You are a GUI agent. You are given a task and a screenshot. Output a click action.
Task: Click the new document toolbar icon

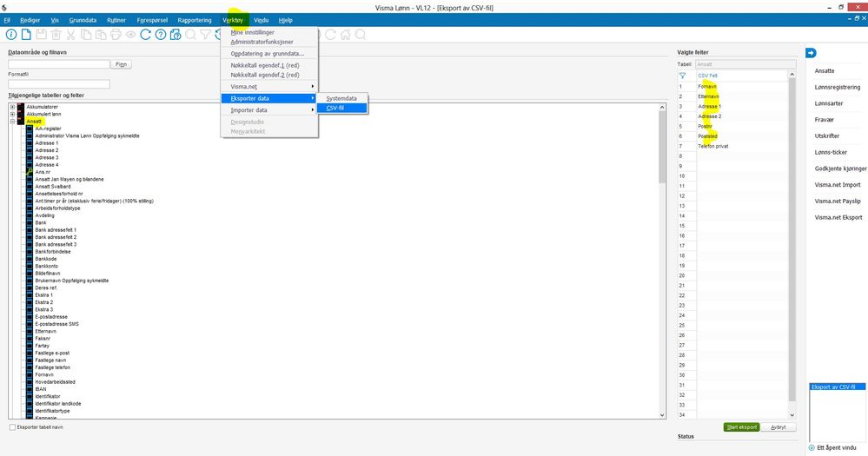[x=26, y=35]
